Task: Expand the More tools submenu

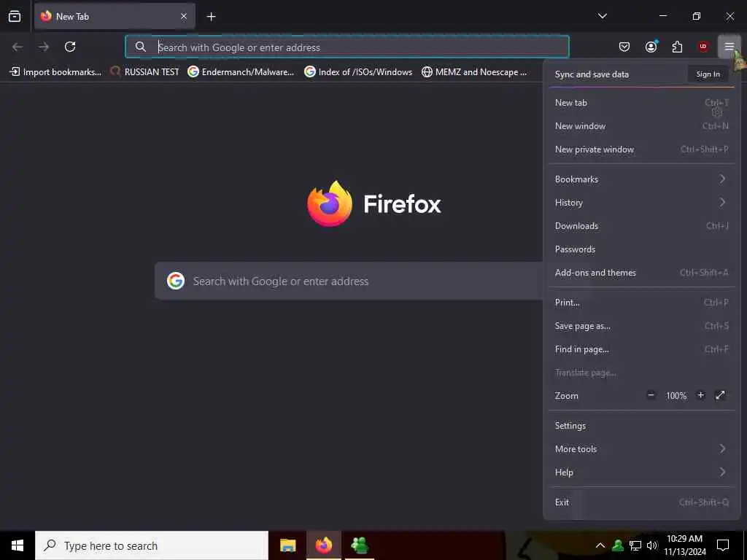Action: tap(642, 449)
